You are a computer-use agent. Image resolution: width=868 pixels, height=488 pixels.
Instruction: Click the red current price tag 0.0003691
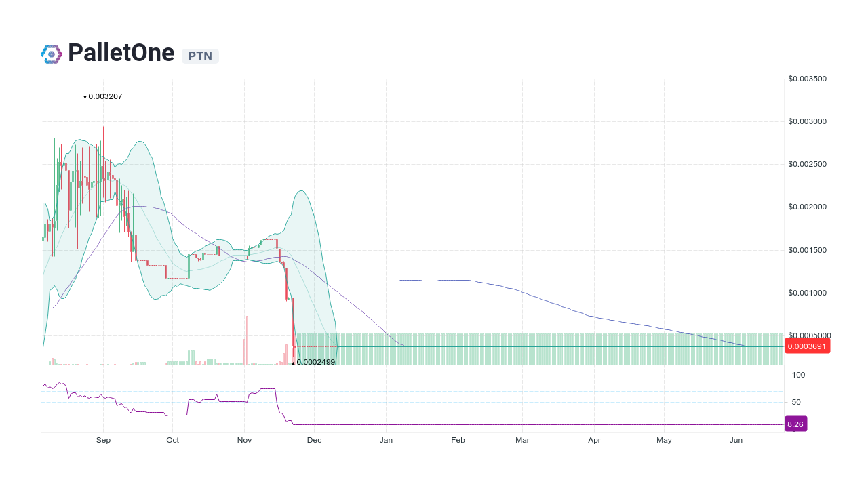807,346
